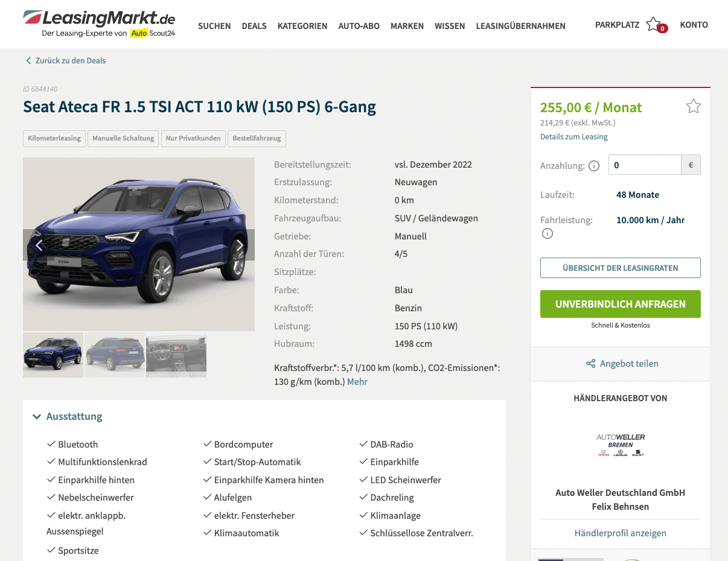Open the KATEGORIEN menu

(302, 26)
